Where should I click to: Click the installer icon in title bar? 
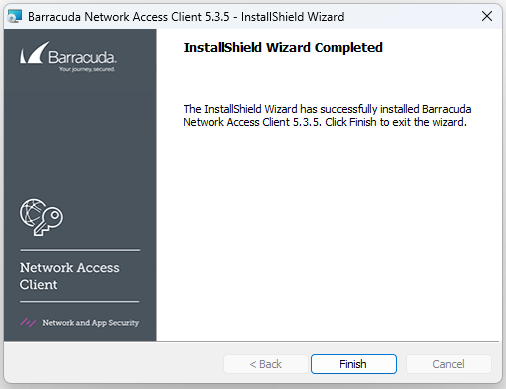tap(15, 16)
